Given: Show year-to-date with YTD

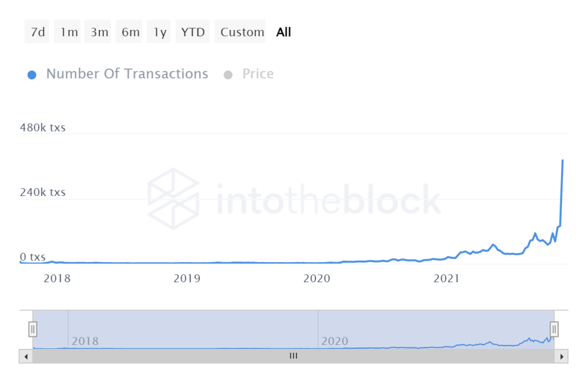Looking at the screenshot, I should 193,32.
